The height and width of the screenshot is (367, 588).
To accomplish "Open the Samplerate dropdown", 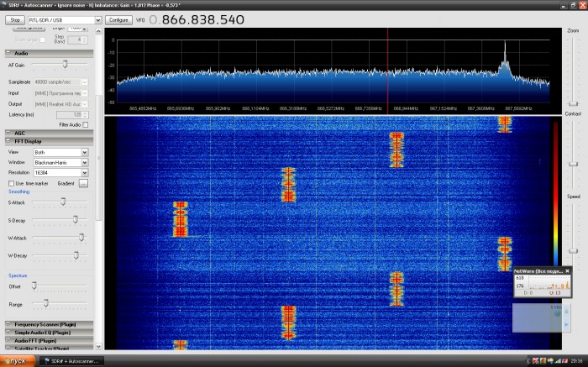I will coord(85,81).
